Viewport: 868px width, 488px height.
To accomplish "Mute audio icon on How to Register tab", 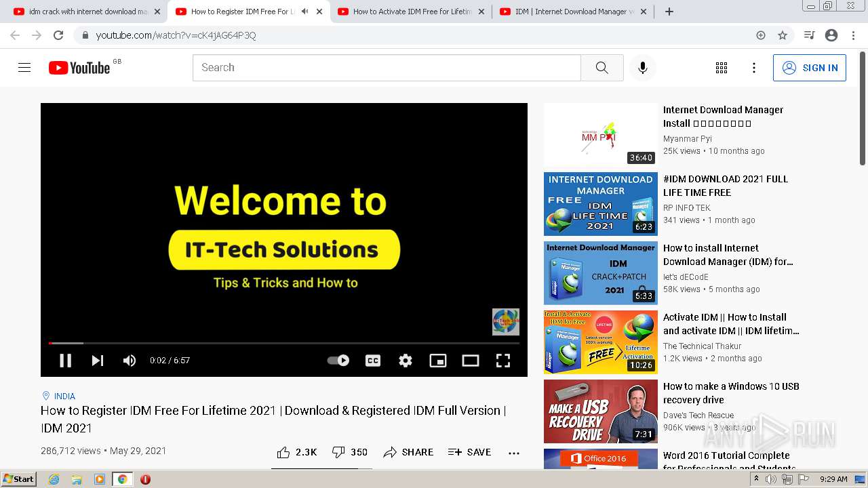I will point(304,12).
